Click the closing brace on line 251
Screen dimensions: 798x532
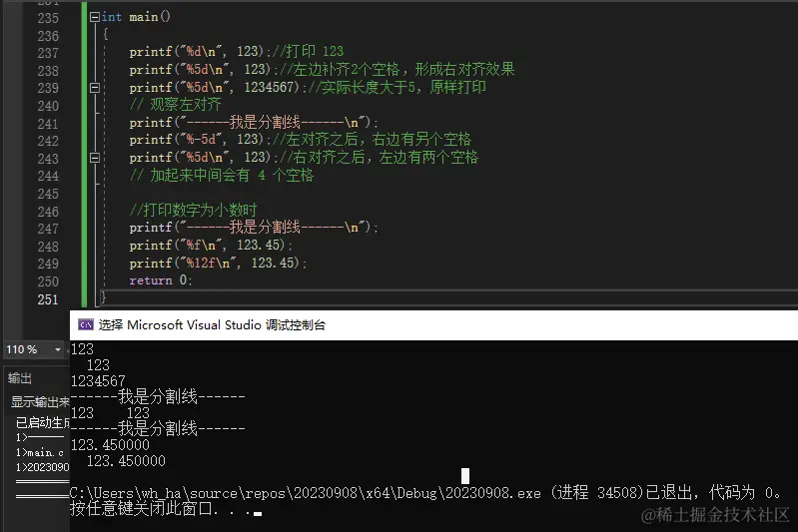[x=103, y=297]
